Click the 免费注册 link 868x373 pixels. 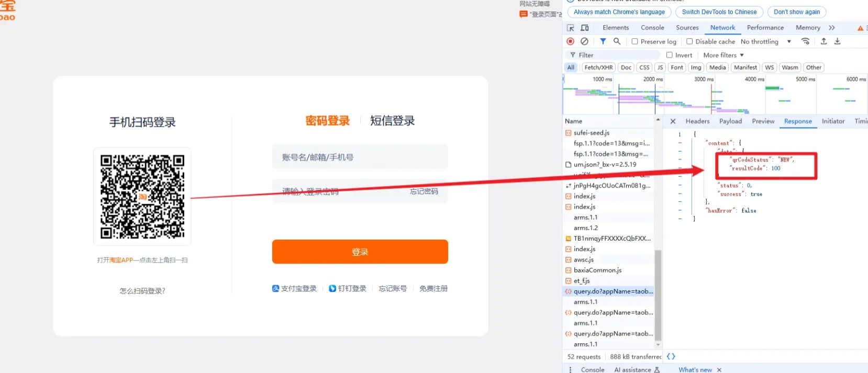[x=433, y=288]
